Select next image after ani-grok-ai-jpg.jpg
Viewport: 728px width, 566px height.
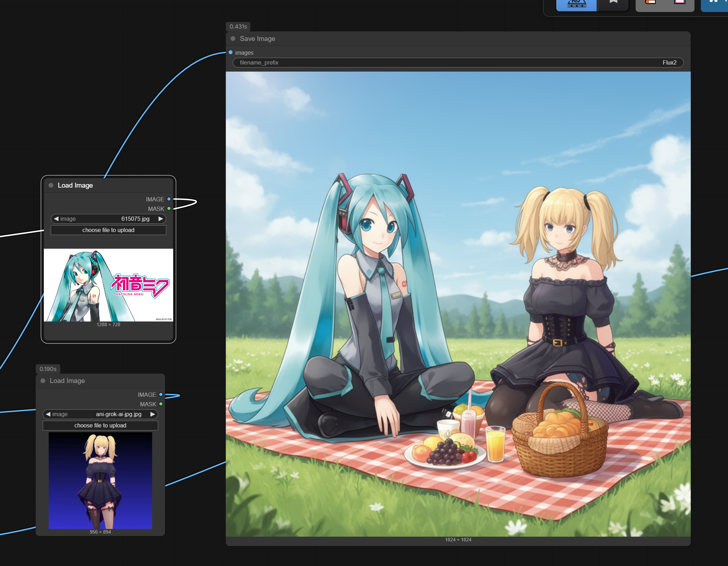click(x=153, y=414)
